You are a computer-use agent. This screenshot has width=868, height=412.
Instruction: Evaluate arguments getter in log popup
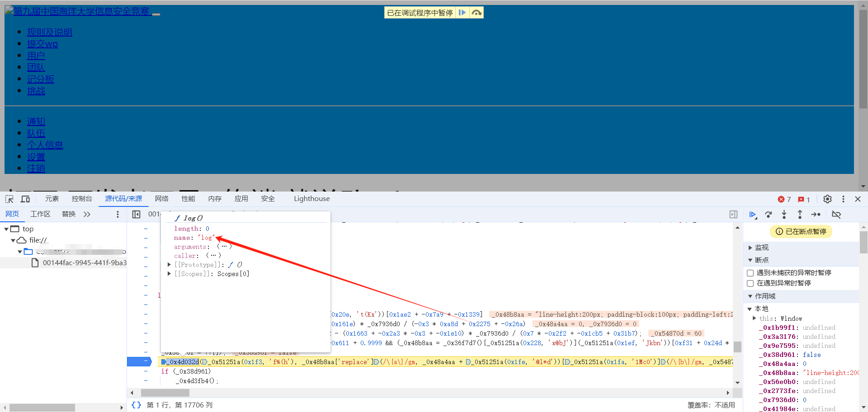[x=224, y=247]
